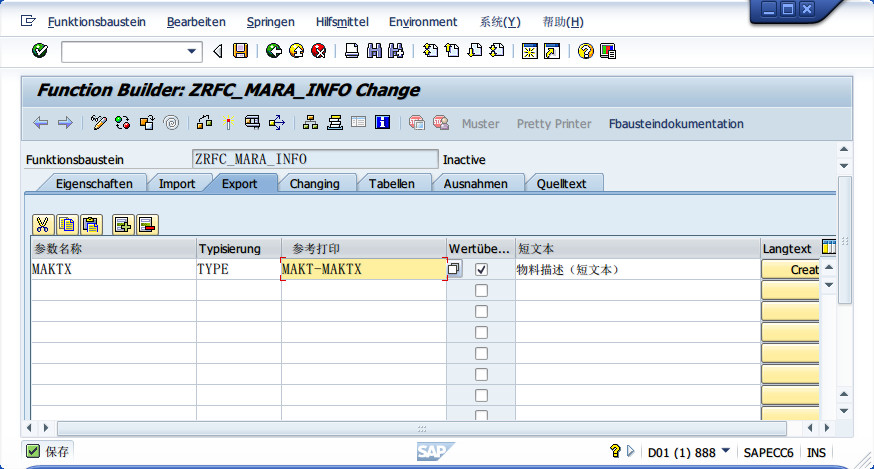Switch to the Import tab
874x469 pixels.
177,183
